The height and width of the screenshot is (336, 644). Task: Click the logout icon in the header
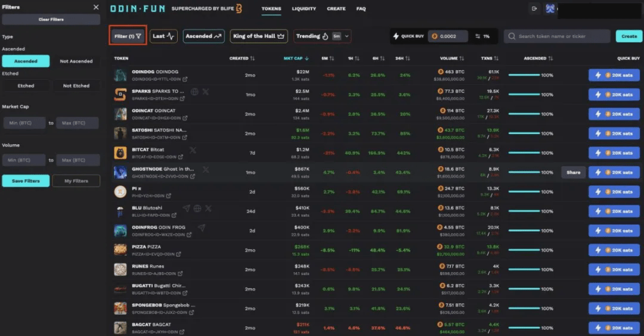point(534,8)
